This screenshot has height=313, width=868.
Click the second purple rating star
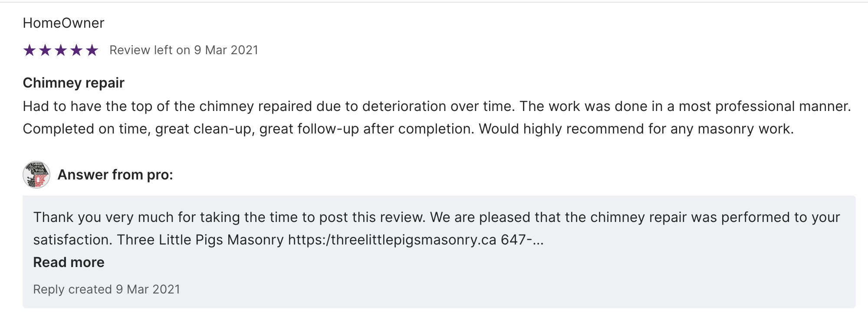click(x=45, y=50)
